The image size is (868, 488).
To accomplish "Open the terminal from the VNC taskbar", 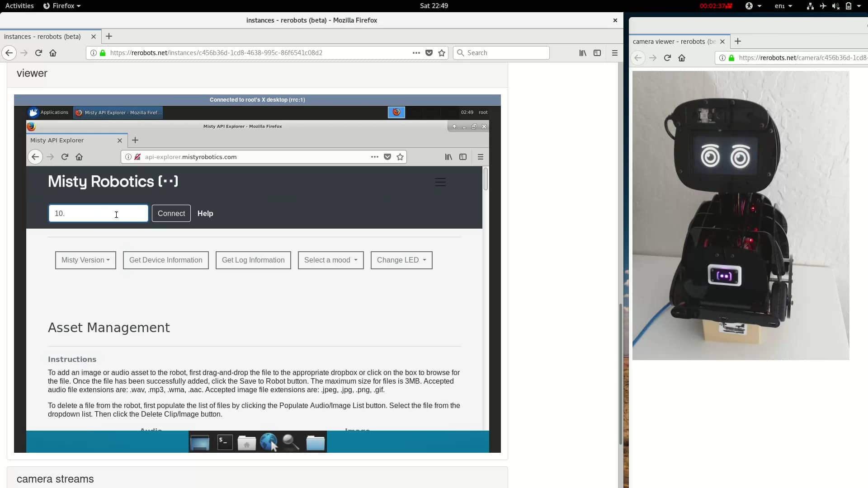I will click(224, 442).
